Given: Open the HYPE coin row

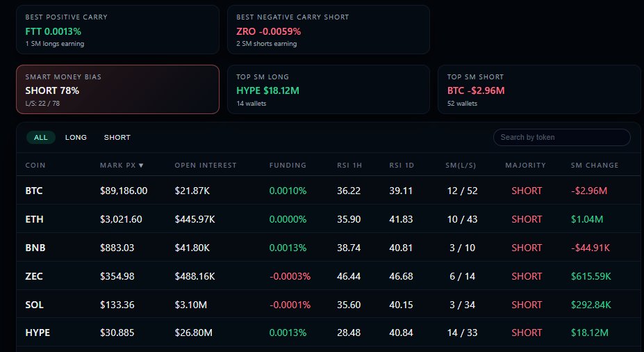Looking at the screenshot, I should (x=38, y=333).
